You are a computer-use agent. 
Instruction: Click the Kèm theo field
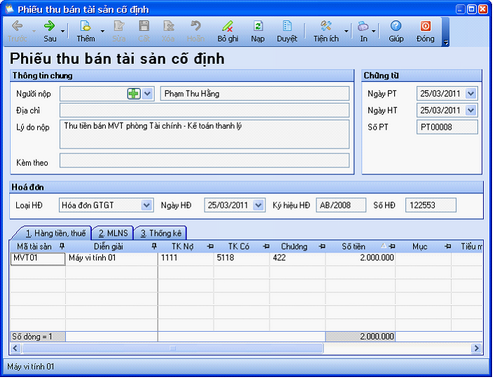coord(204,161)
